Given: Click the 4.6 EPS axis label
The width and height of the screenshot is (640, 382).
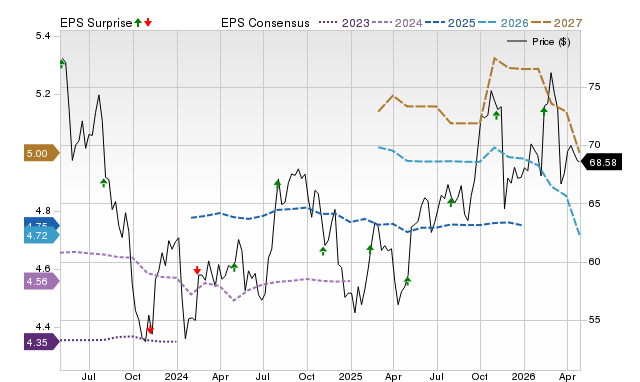Looking at the screenshot, I should pos(43,269).
